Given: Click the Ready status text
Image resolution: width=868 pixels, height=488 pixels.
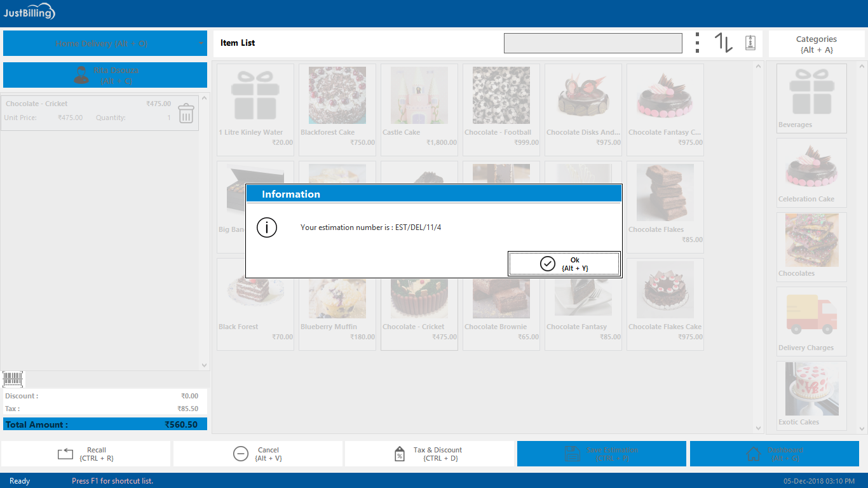Looking at the screenshot, I should pyautogui.click(x=20, y=481).
